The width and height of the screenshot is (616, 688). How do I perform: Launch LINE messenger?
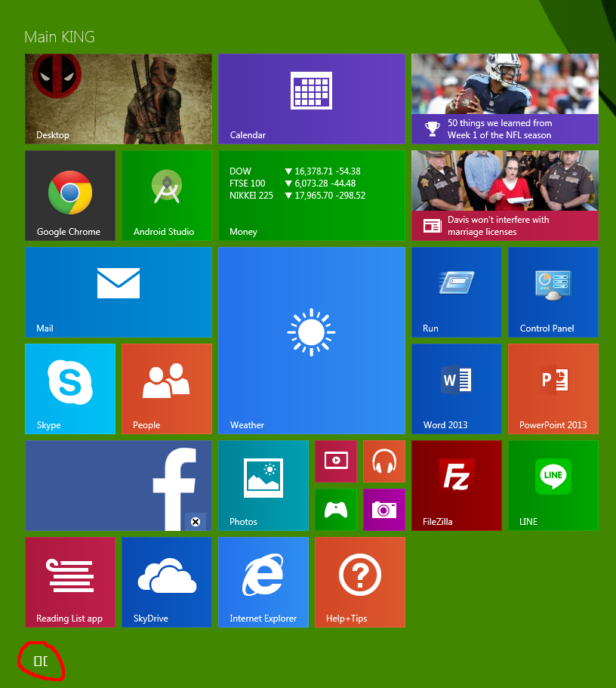(x=553, y=486)
